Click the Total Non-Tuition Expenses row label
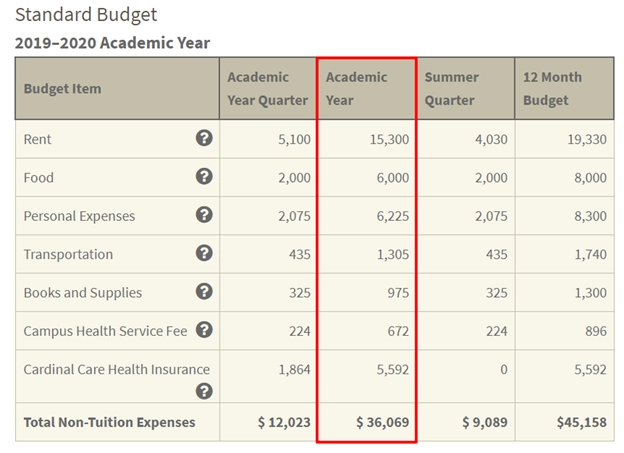 coord(109,423)
